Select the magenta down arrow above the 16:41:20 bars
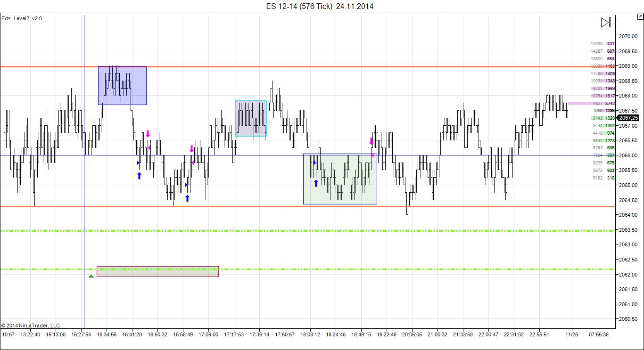 coord(148,134)
